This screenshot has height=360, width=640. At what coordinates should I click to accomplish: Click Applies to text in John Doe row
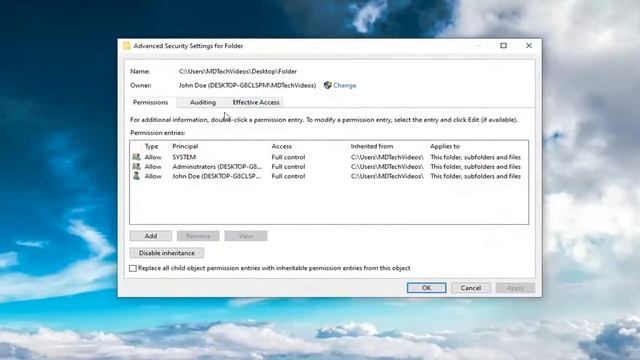pyautogui.click(x=476, y=176)
